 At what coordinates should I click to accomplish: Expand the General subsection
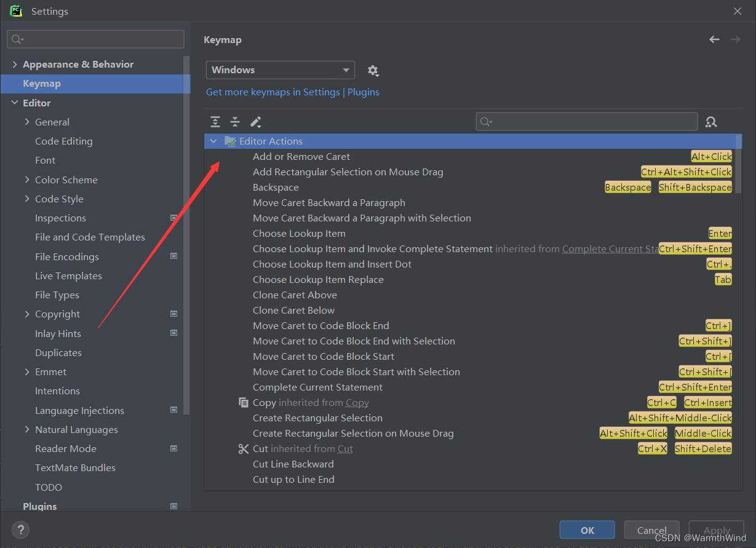27,122
